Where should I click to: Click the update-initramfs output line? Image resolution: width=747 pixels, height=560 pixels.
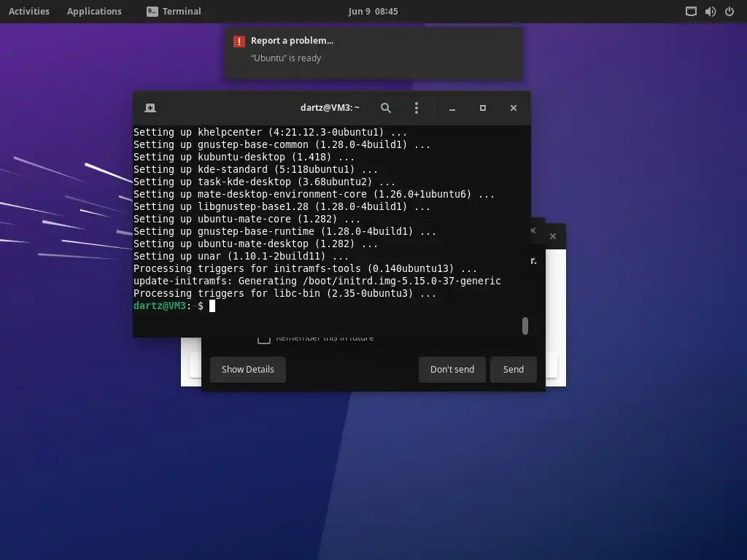click(317, 281)
